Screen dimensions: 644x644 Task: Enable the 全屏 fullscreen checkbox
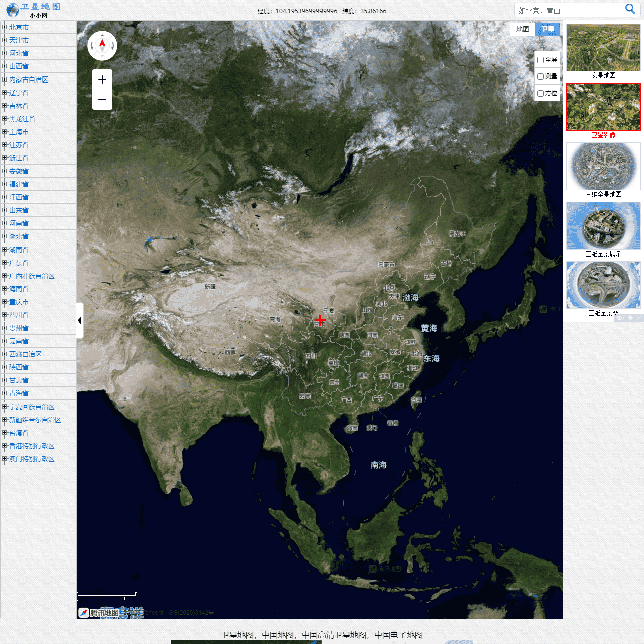[540, 60]
